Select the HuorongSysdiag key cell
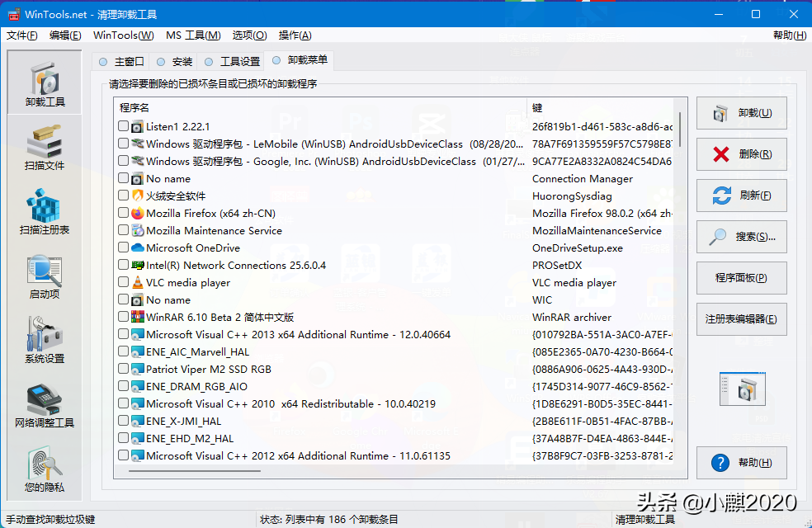Image resolution: width=812 pixels, height=528 pixels. coord(572,196)
